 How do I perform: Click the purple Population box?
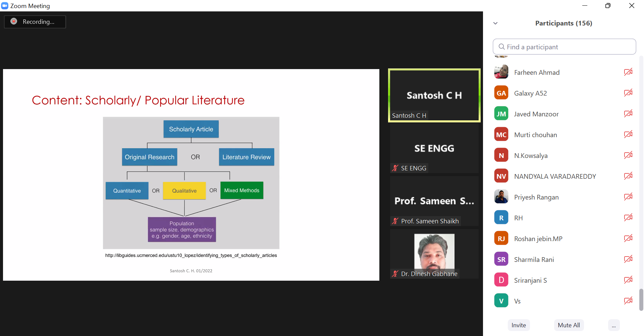point(182,230)
